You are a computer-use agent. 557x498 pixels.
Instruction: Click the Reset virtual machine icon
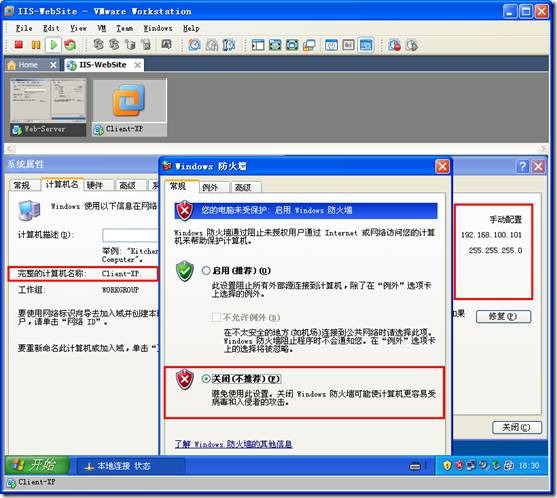point(70,45)
